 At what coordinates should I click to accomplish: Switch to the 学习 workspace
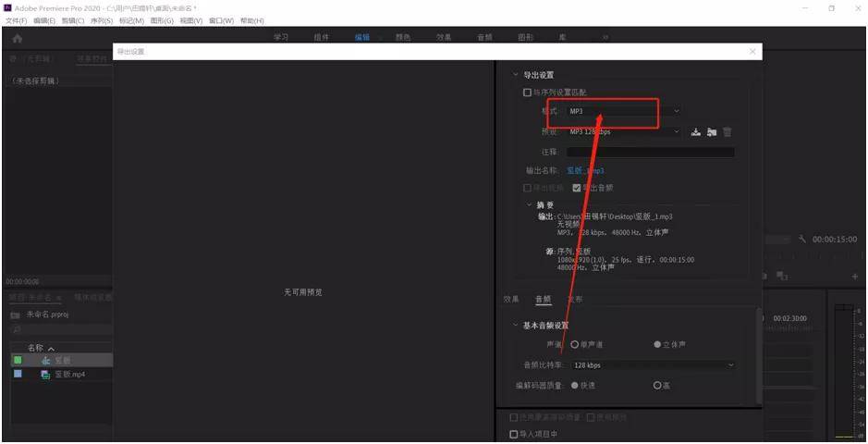(281, 38)
